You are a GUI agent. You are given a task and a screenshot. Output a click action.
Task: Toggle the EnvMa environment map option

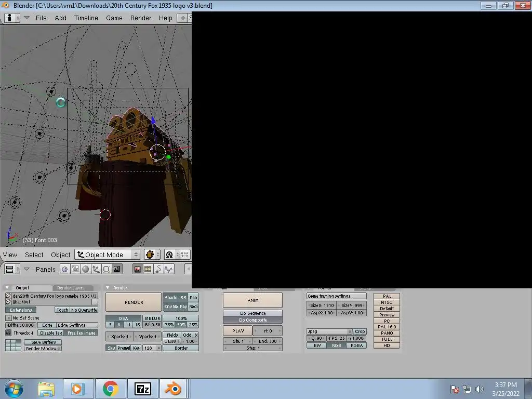[x=171, y=307]
